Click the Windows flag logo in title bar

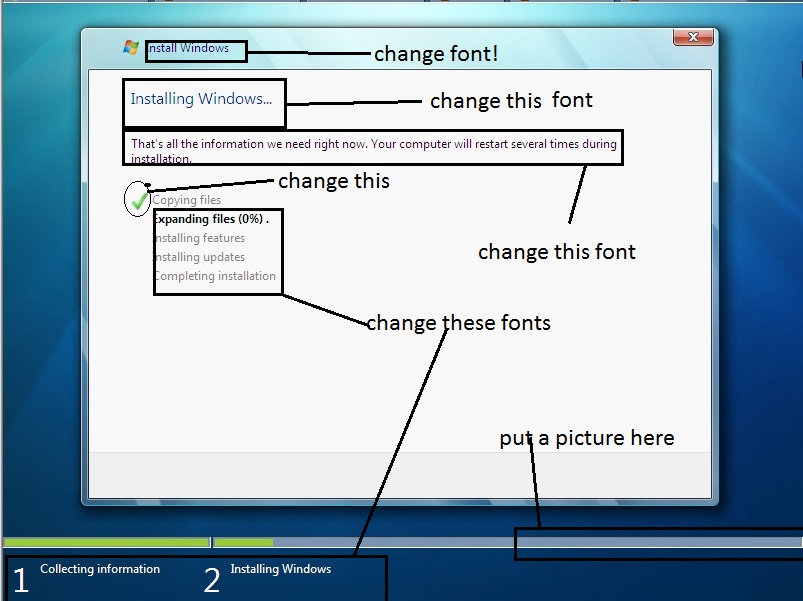click(x=131, y=48)
